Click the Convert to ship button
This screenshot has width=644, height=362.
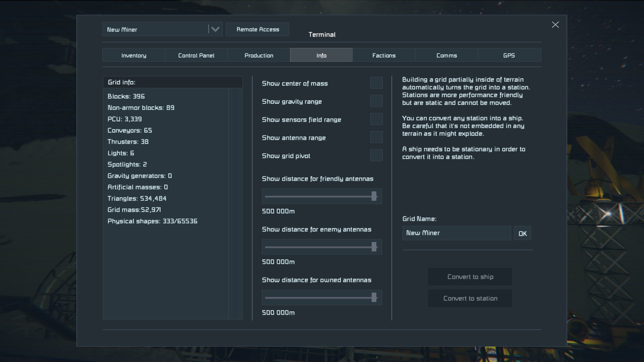470,277
